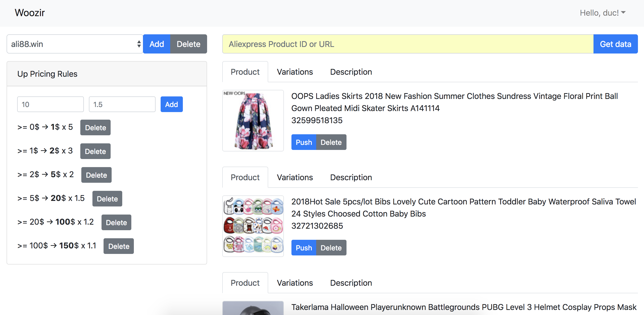This screenshot has width=644, height=315.
Task: Click the Add site button
Action: click(x=157, y=44)
